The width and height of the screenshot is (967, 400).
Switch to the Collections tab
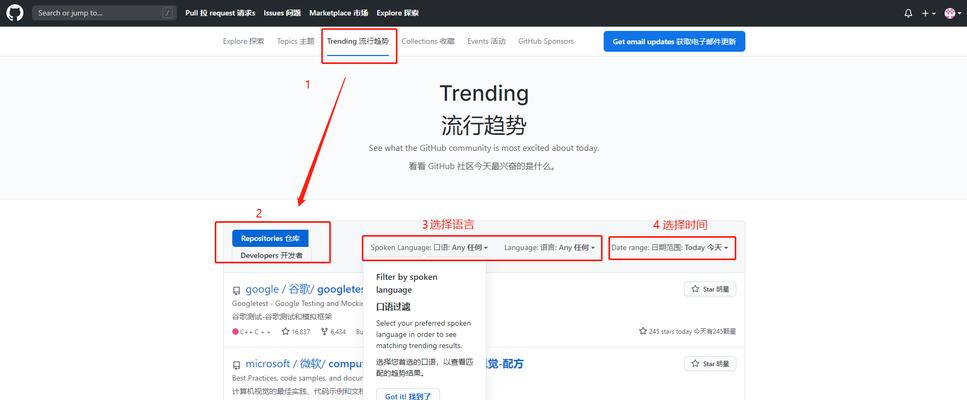click(x=428, y=41)
